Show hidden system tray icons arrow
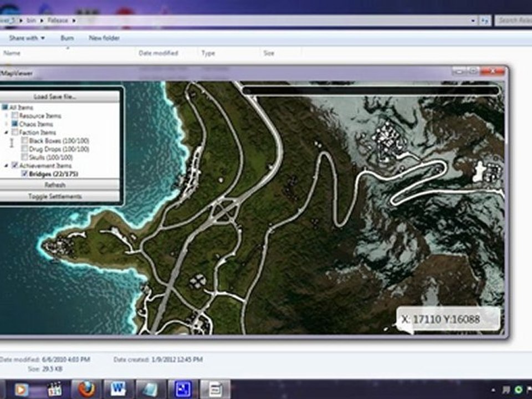532x399 pixels. coord(493,390)
